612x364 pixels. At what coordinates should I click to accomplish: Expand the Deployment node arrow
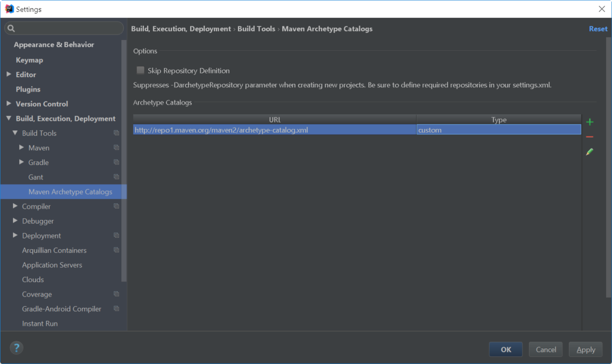[x=15, y=235]
